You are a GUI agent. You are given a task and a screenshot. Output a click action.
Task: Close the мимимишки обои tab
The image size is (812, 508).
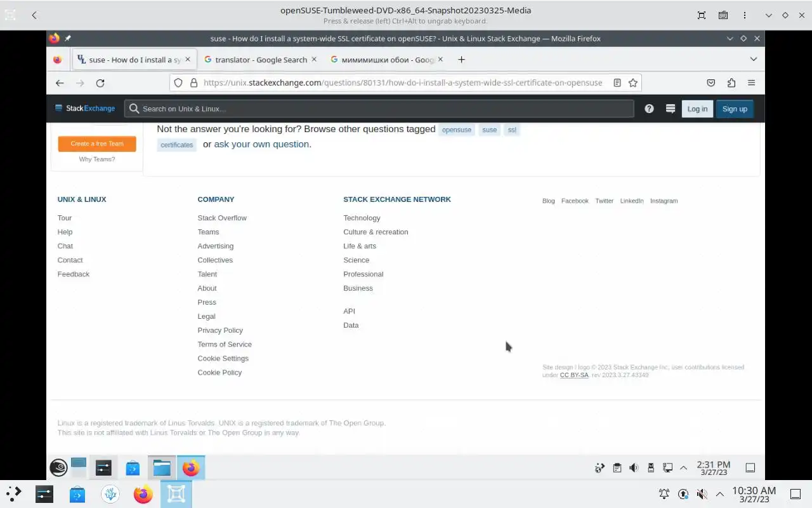coord(441,59)
